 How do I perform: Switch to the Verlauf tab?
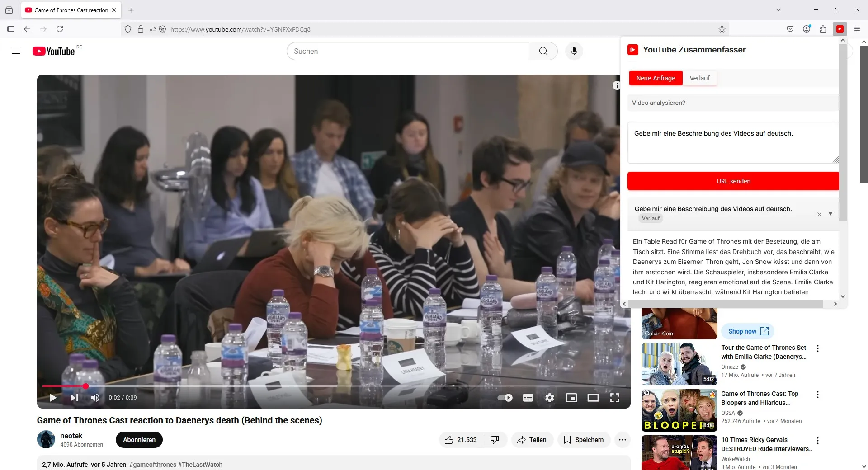(x=699, y=78)
